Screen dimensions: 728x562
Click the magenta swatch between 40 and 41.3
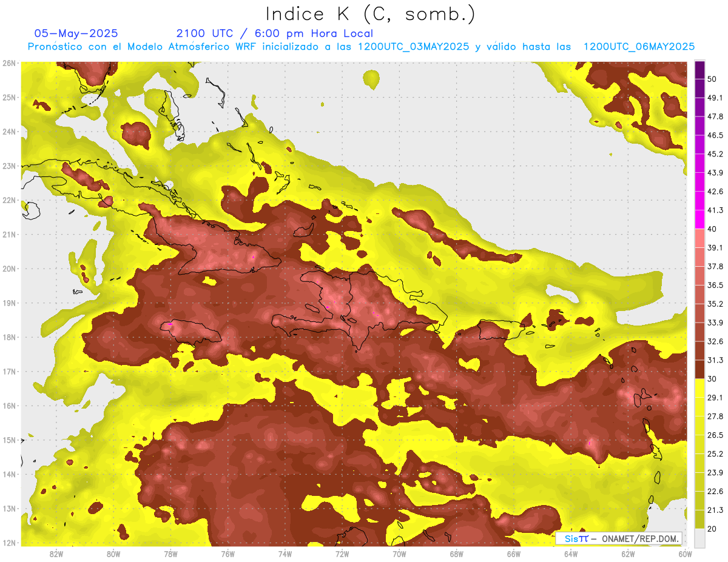pos(699,219)
